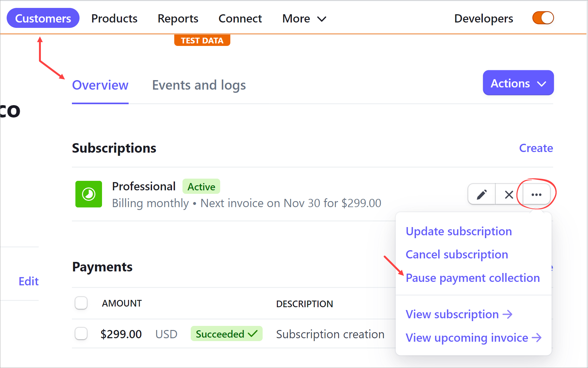This screenshot has width=588, height=368.
Task: Open the Actions dropdown button
Action: [x=518, y=83]
